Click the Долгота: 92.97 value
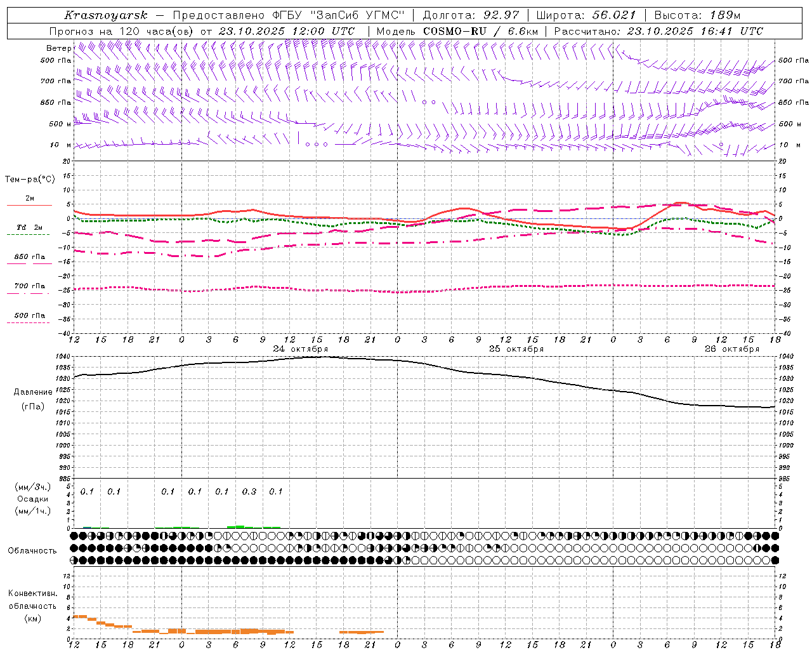Screen dimensions: 812x650 (471, 15)
